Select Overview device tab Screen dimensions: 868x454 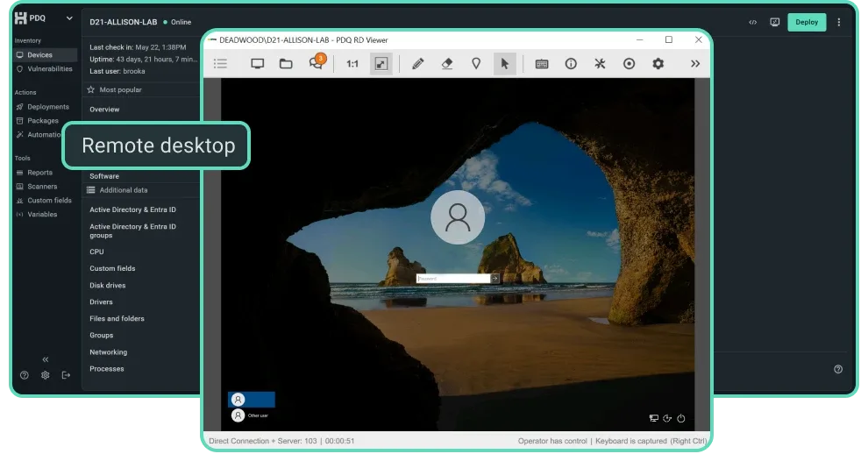point(104,110)
